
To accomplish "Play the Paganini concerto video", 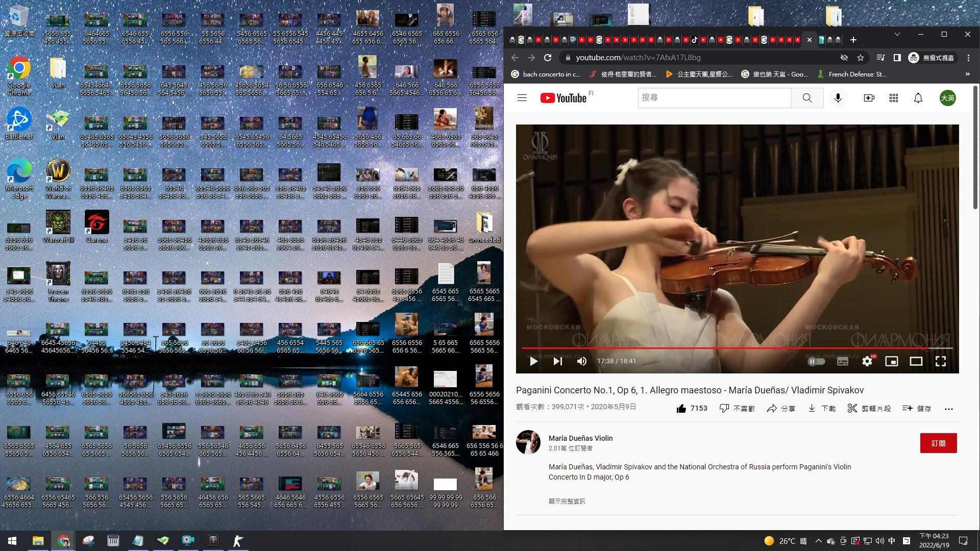I will click(x=533, y=361).
